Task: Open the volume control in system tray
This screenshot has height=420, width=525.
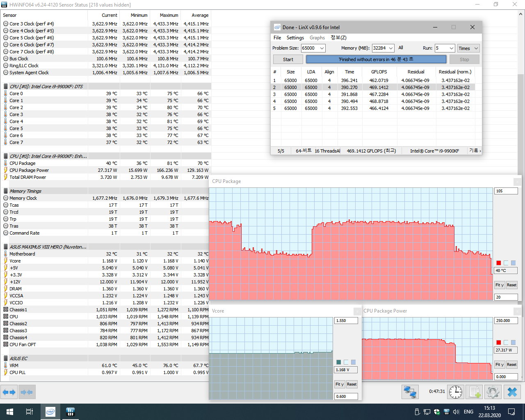Action: (x=456, y=412)
